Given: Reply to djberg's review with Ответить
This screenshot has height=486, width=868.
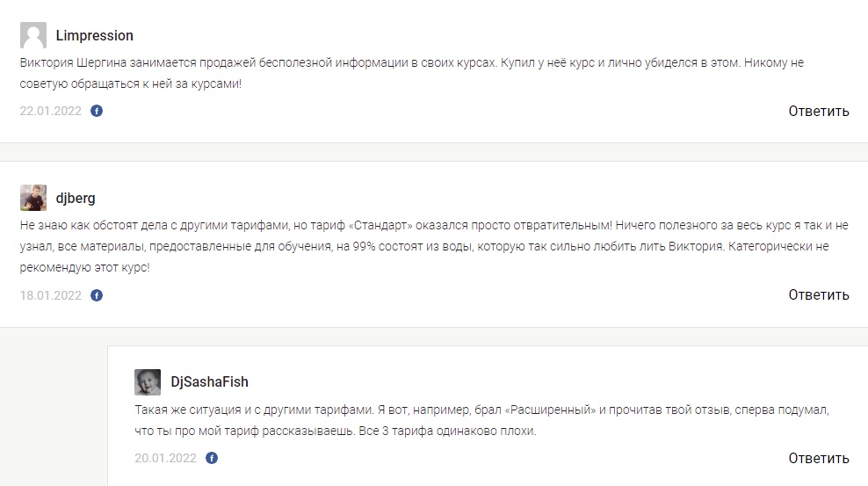Looking at the screenshot, I should click(818, 295).
